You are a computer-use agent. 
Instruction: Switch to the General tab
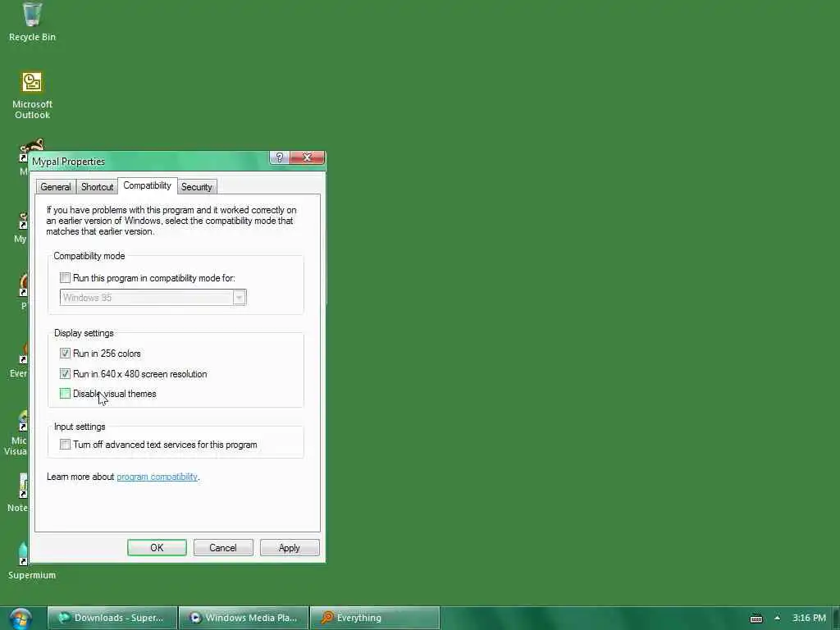(55, 187)
